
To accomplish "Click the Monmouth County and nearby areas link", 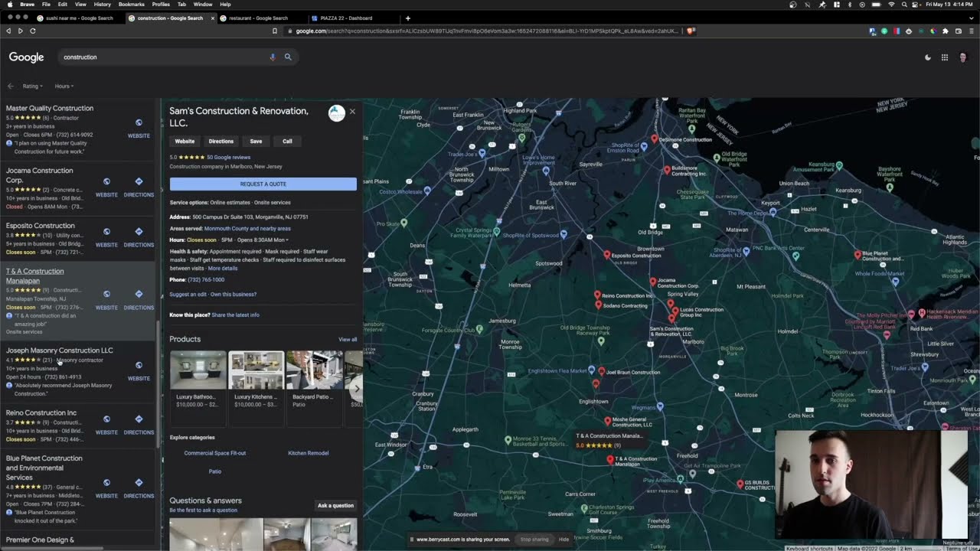I will tap(247, 229).
